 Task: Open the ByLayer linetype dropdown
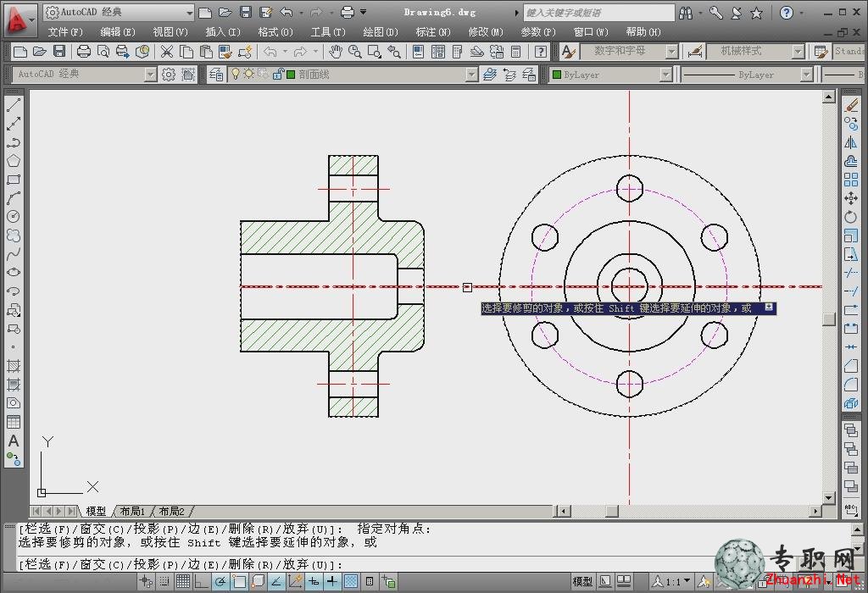pyautogui.click(x=807, y=75)
